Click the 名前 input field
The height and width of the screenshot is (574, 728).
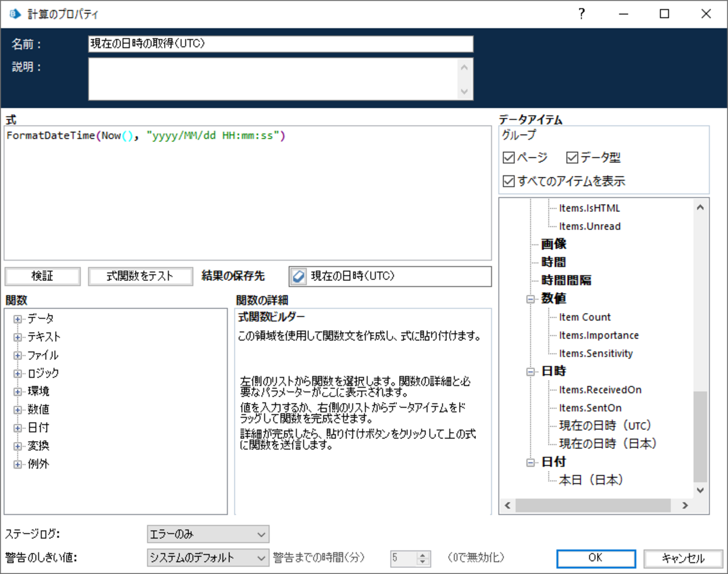(x=281, y=44)
